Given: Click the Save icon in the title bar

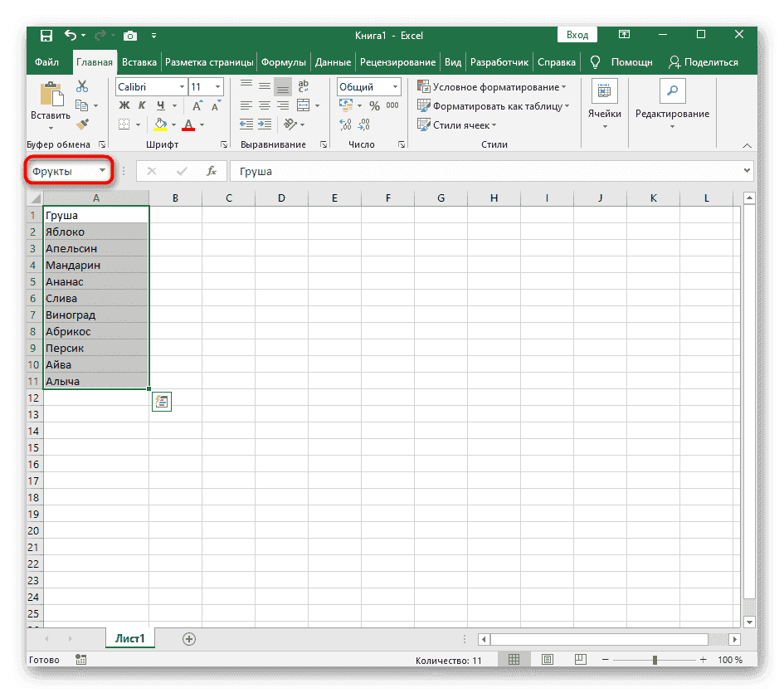Looking at the screenshot, I should click(x=46, y=35).
